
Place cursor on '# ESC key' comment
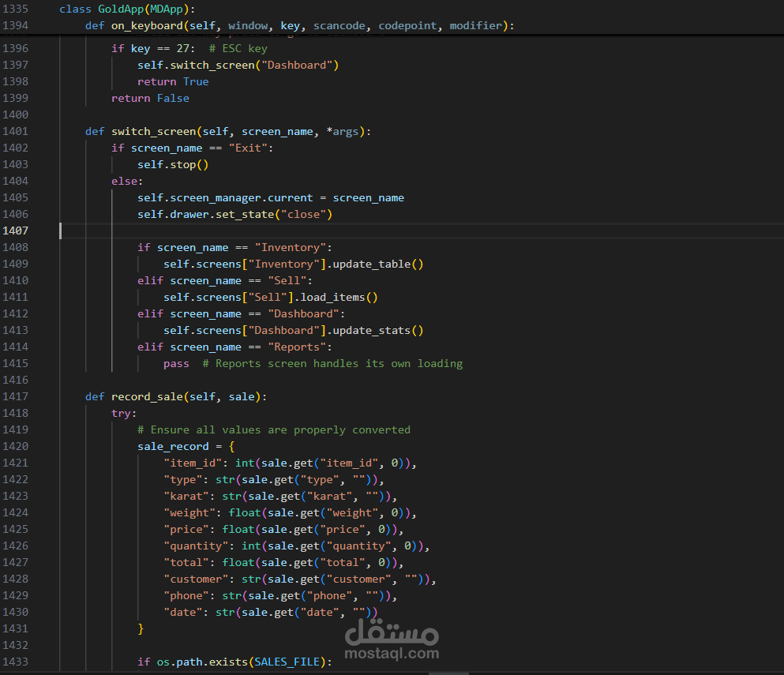pos(238,48)
